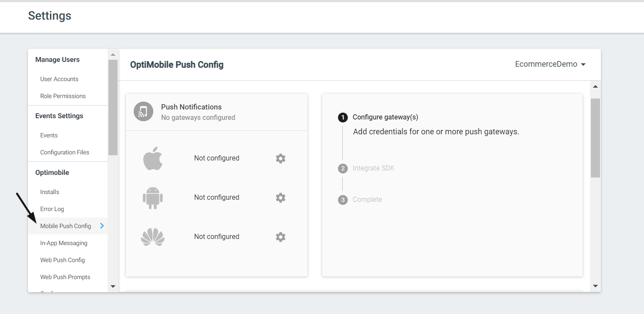Image resolution: width=644 pixels, height=314 pixels.
Task: Click sidebar scrollbar down arrow
Action: click(x=113, y=287)
